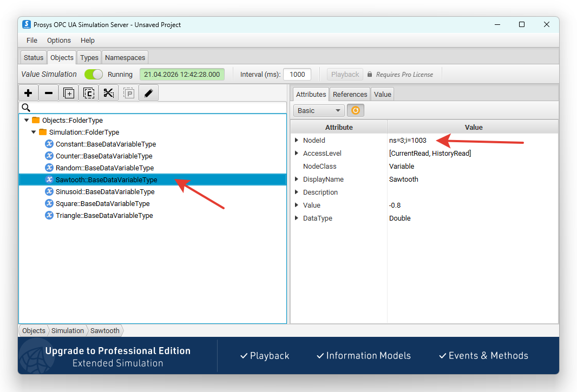The image size is (577, 392).
Task: Click the Interval (ms) input field
Action: pyautogui.click(x=297, y=74)
